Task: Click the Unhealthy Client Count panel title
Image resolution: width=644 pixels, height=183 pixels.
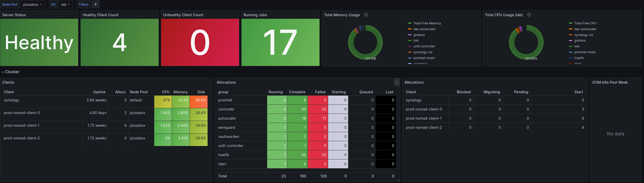Action: tap(183, 15)
